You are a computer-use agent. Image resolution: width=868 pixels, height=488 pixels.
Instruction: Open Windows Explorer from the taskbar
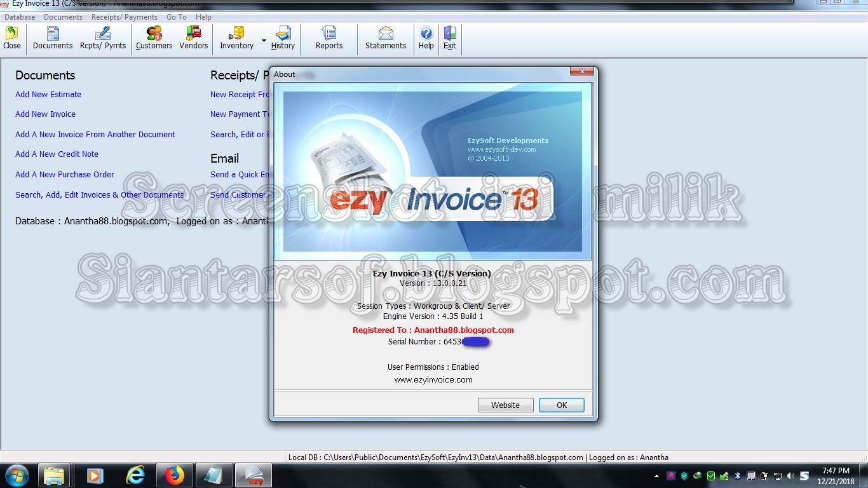tap(54, 475)
